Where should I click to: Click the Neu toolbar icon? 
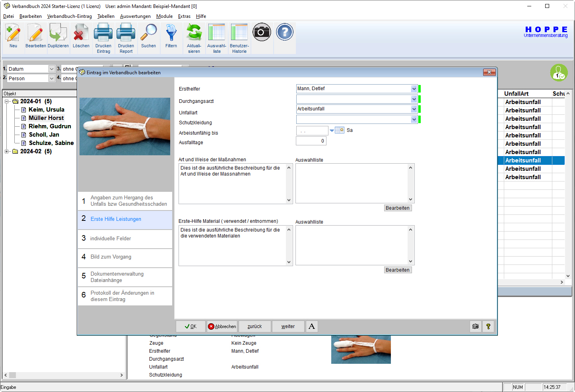[x=13, y=33]
